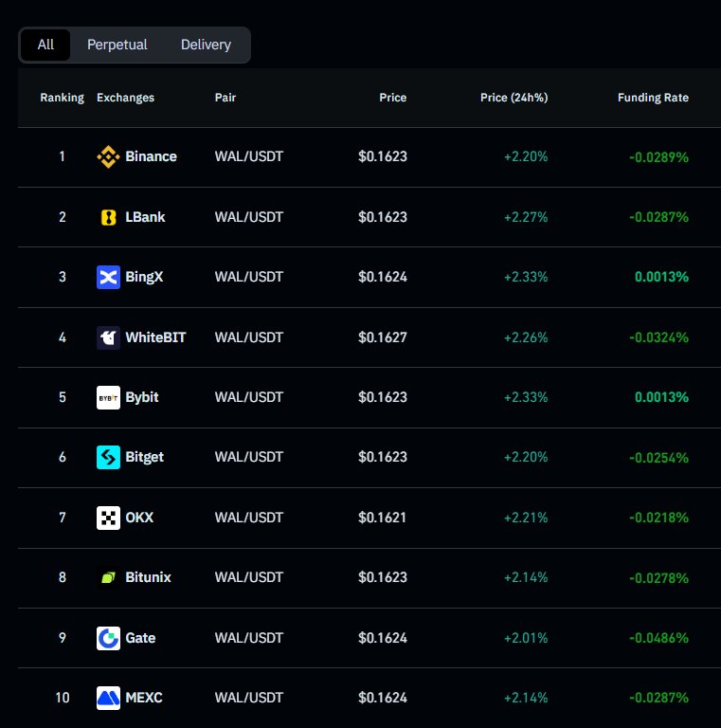Sort by Funding Rate column header
This screenshot has width=721, height=728.
click(653, 98)
